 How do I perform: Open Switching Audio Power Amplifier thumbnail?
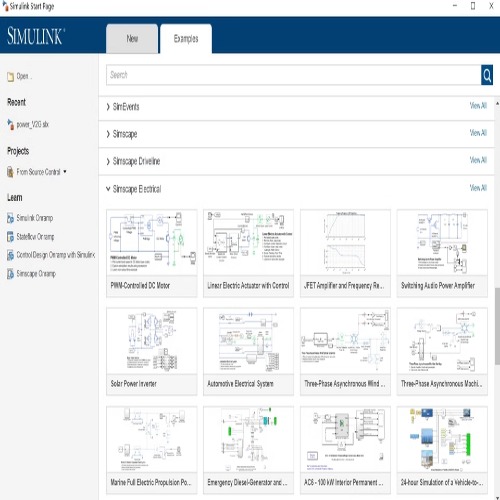(x=442, y=242)
